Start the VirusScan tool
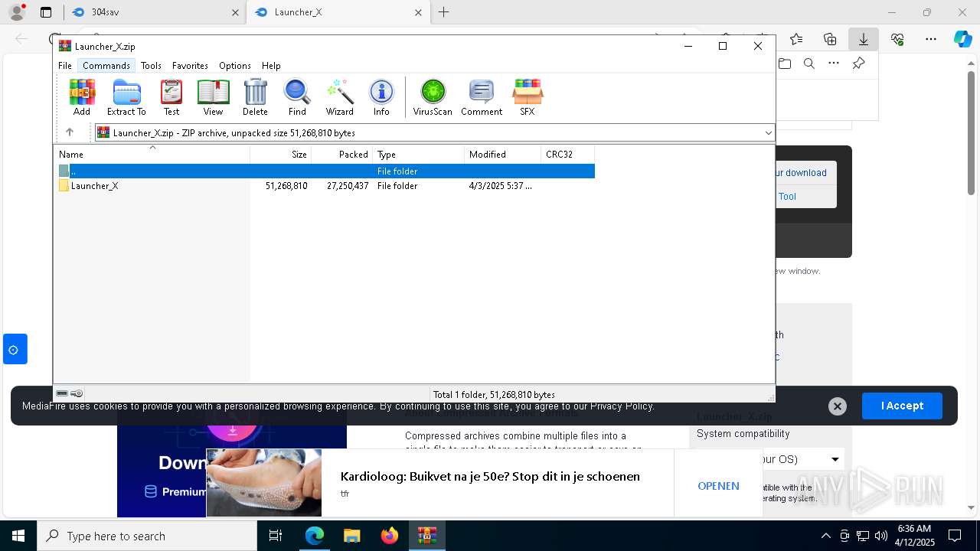Screen dimensions: 980x551 pyautogui.click(x=433, y=98)
